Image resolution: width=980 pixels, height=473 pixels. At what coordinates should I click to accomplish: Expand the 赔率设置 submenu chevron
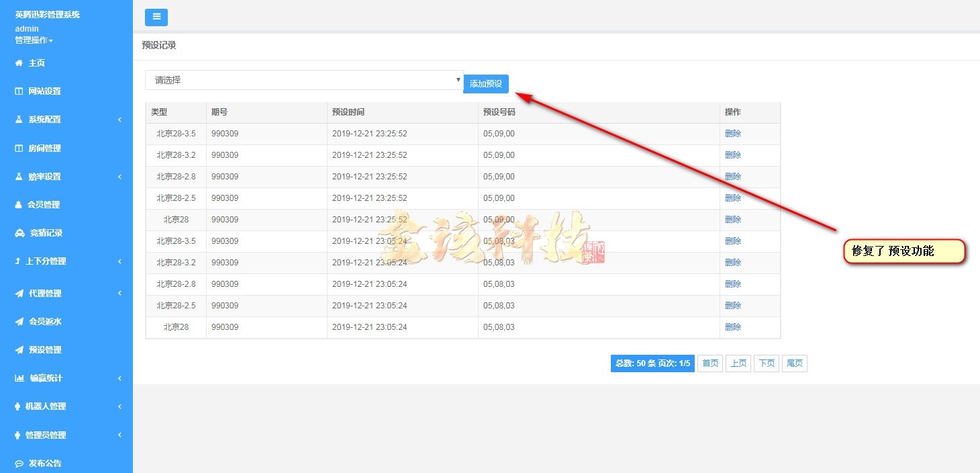click(119, 177)
